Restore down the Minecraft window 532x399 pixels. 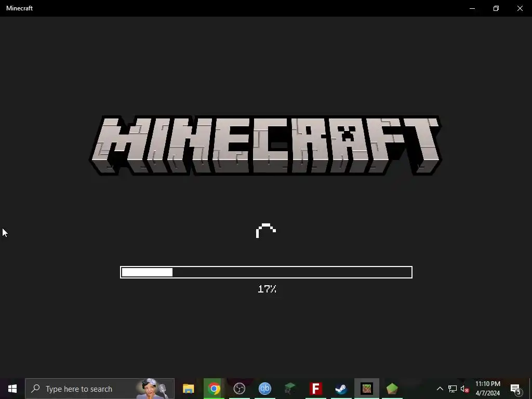(496, 8)
